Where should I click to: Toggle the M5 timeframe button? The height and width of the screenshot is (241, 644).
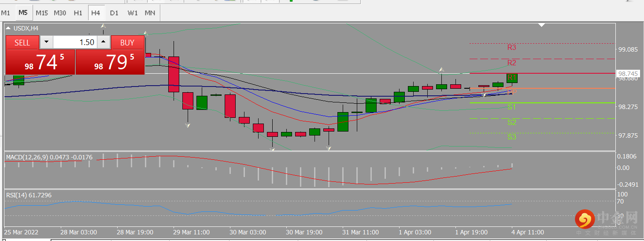[23, 13]
